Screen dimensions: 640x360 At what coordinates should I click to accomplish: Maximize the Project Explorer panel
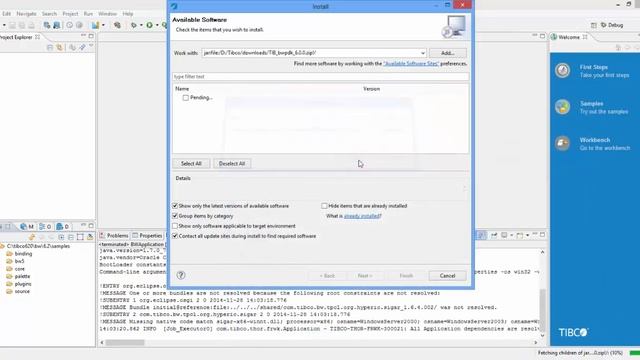(91, 36)
